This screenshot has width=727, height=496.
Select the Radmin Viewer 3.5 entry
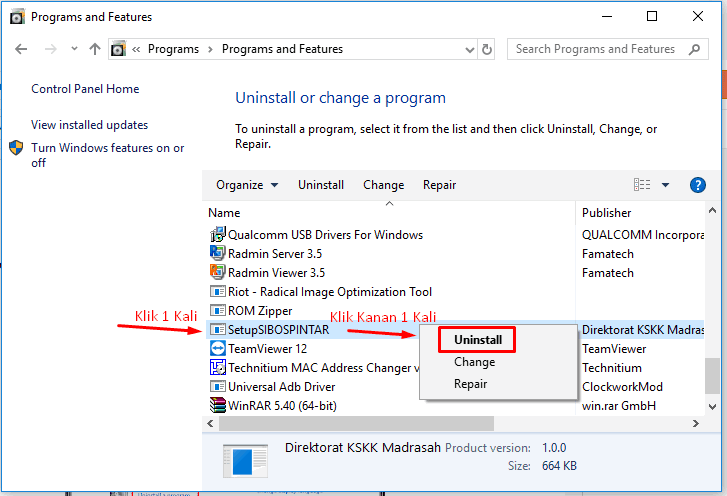pos(276,273)
